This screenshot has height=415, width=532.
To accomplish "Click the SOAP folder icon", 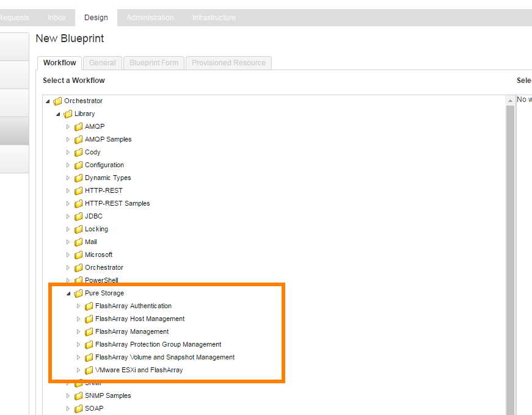I will [x=78, y=408].
